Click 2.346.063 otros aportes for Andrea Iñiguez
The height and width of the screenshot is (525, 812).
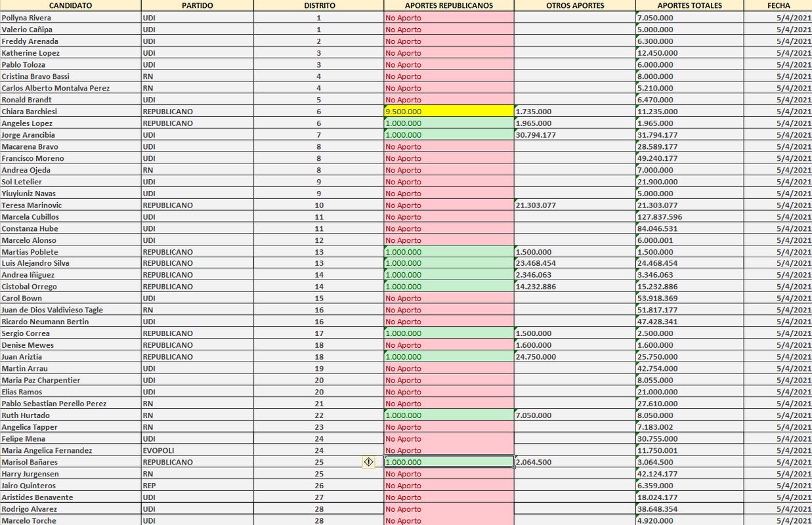tap(575, 275)
